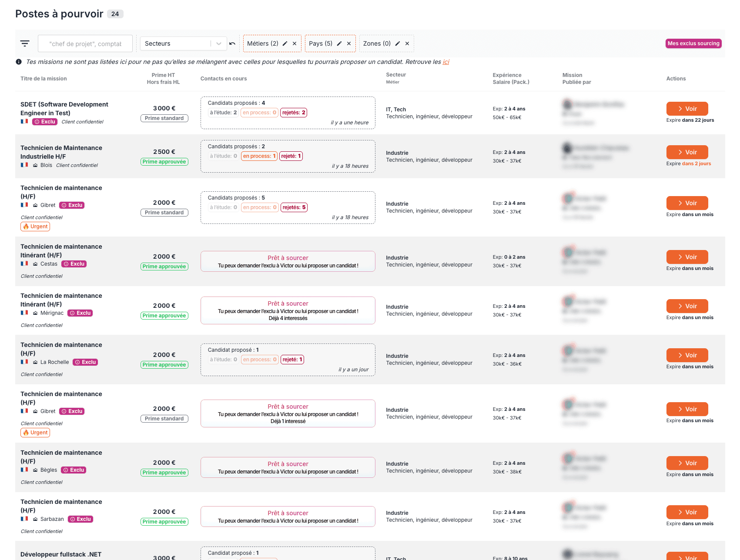740x560 pixels.
Task: Click 'en process: 1' for Technicien Maintenance Blois
Action: (x=259, y=156)
